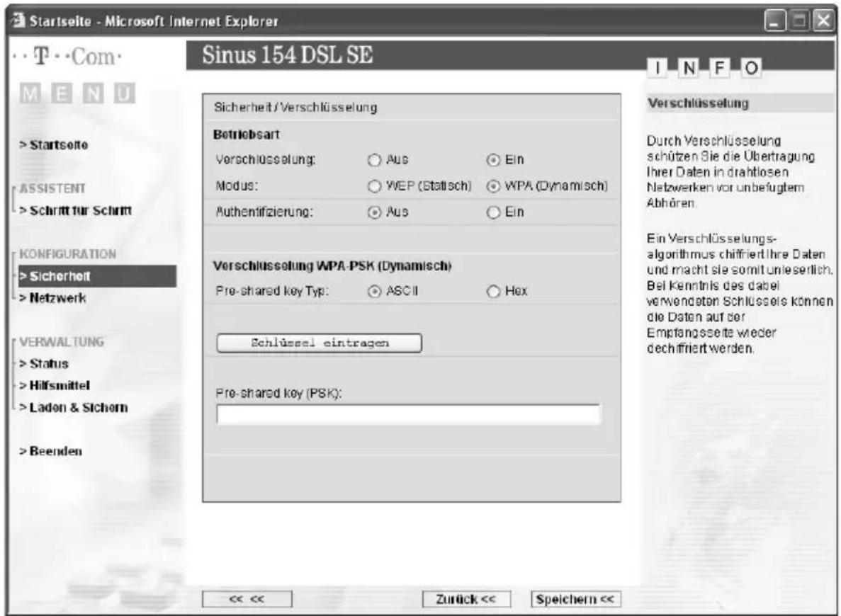Select ASCII pre-shared key type
841x616 pixels.
[374, 291]
